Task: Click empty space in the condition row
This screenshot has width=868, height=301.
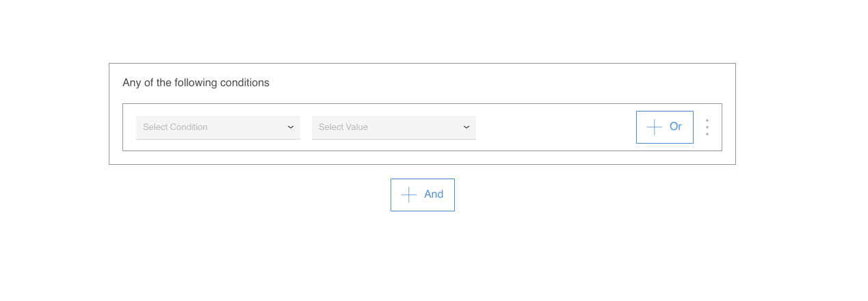Action: coord(555,127)
